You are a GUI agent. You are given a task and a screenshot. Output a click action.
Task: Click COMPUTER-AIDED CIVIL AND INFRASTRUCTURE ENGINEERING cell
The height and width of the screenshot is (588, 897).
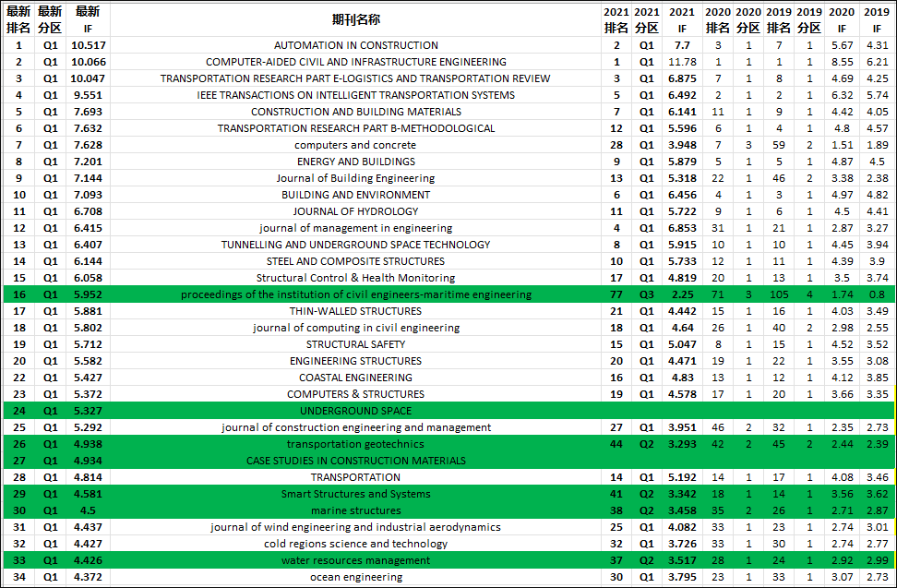click(x=356, y=62)
